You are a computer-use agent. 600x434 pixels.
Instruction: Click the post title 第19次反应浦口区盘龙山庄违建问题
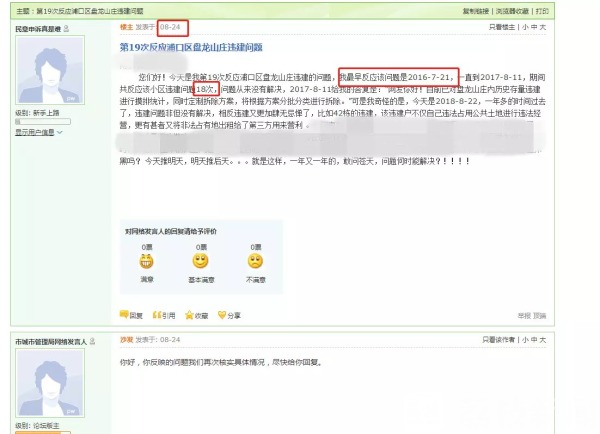(x=196, y=48)
